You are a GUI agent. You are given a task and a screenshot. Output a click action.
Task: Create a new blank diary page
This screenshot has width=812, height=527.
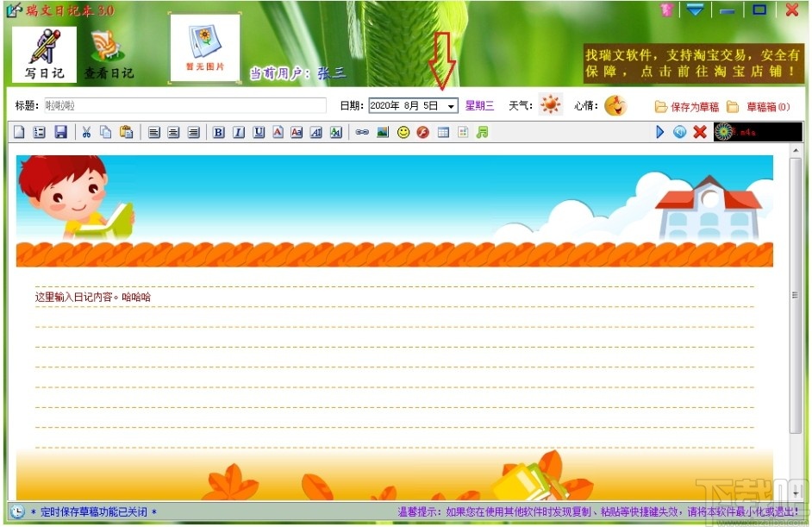click(19, 132)
